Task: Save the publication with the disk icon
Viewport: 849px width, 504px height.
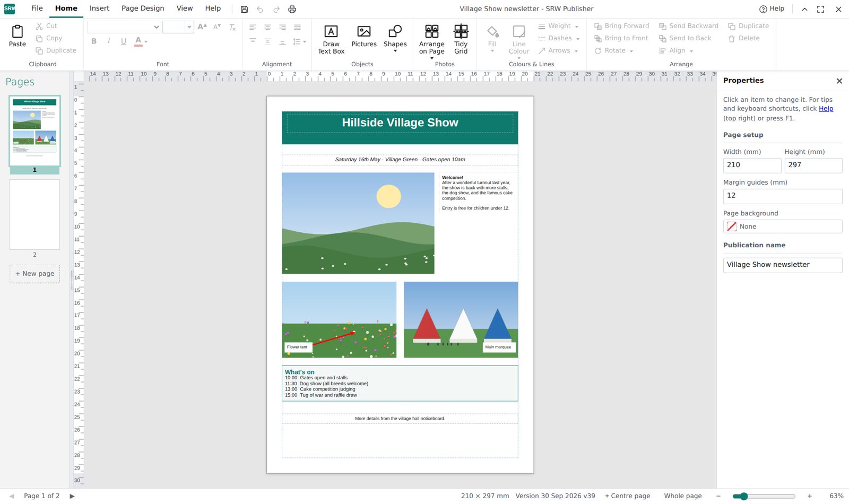Action: tap(244, 9)
